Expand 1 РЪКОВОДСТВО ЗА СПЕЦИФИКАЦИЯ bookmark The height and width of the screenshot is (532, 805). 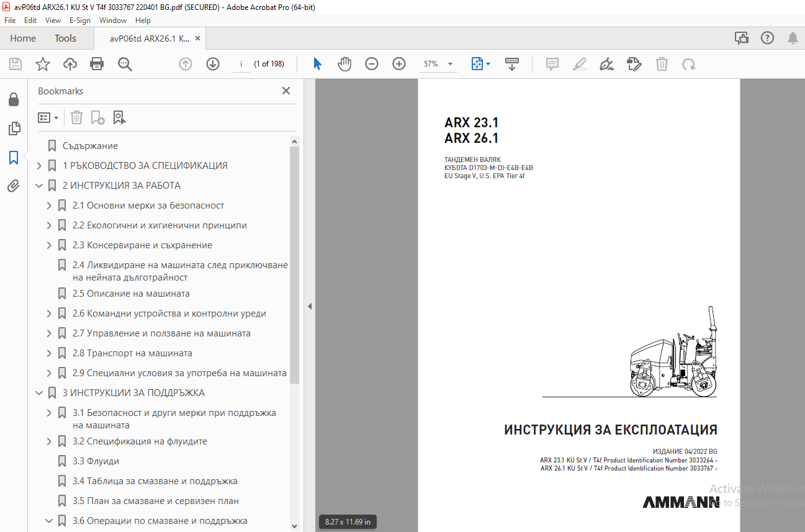coord(39,166)
